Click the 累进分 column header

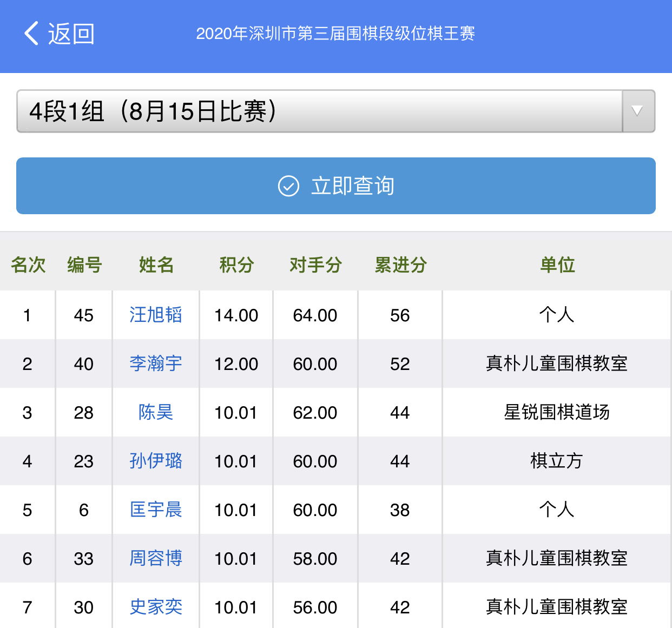click(400, 265)
